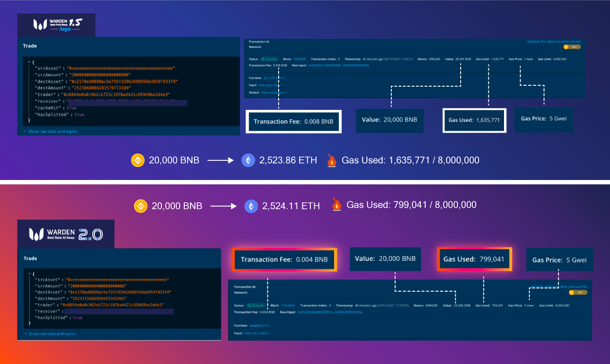The image size is (610, 364).
Task: Toggle the BSC network switch in top transaction
Action: click(x=572, y=47)
